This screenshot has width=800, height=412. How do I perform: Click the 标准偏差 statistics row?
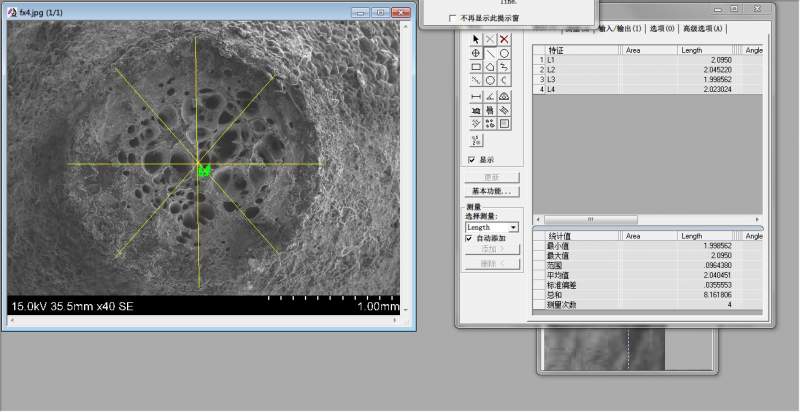tap(648, 285)
